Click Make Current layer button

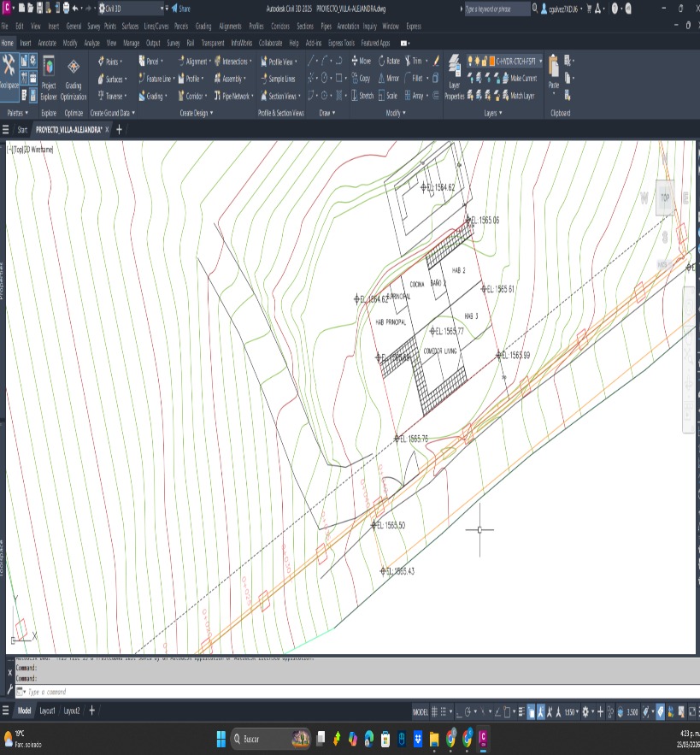click(519, 79)
